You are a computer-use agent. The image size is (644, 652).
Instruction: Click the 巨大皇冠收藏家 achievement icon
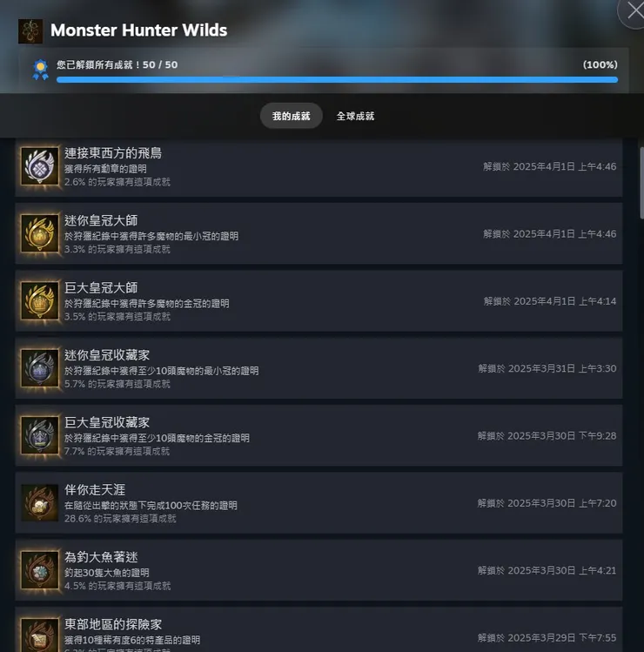point(40,436)
